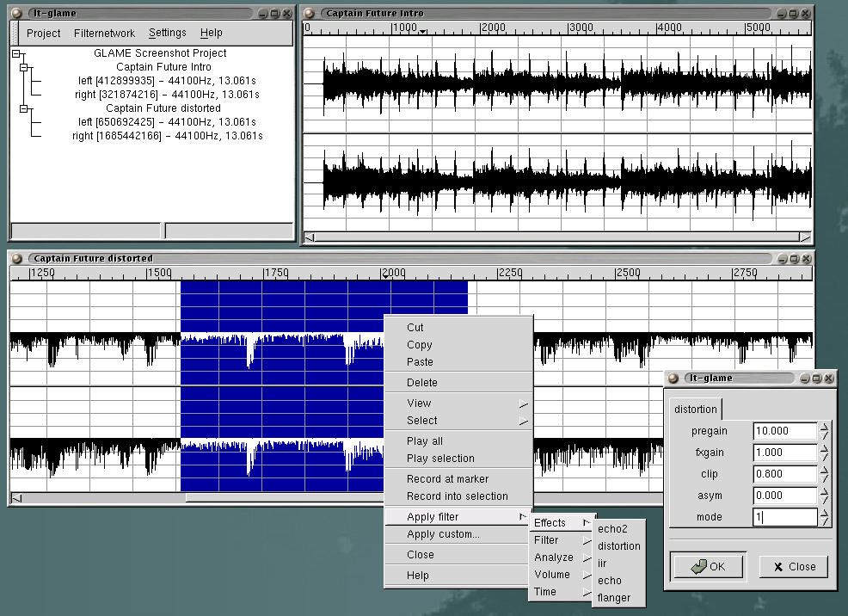Screen dimensions: 848x616
Task: Collapse the Captain Future distorted tree group
Action: [x=24, y=108]
